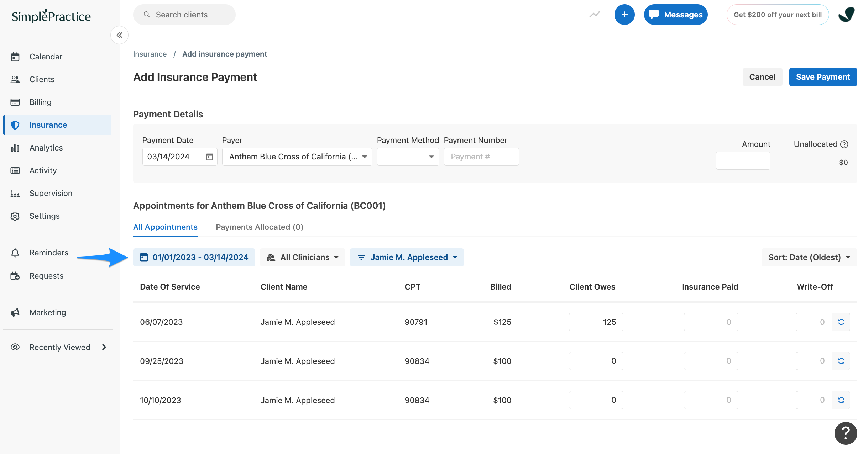Open Messages
Image resolution: width=868 pixels, height=454 pixels.
(676, 15)
